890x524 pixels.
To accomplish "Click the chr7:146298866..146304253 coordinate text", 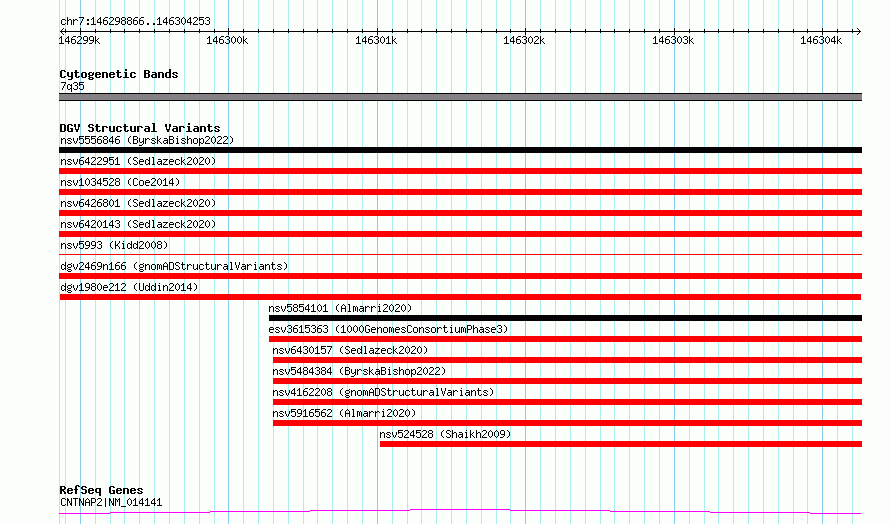I will pyautogui.click(x=135, y=22).
